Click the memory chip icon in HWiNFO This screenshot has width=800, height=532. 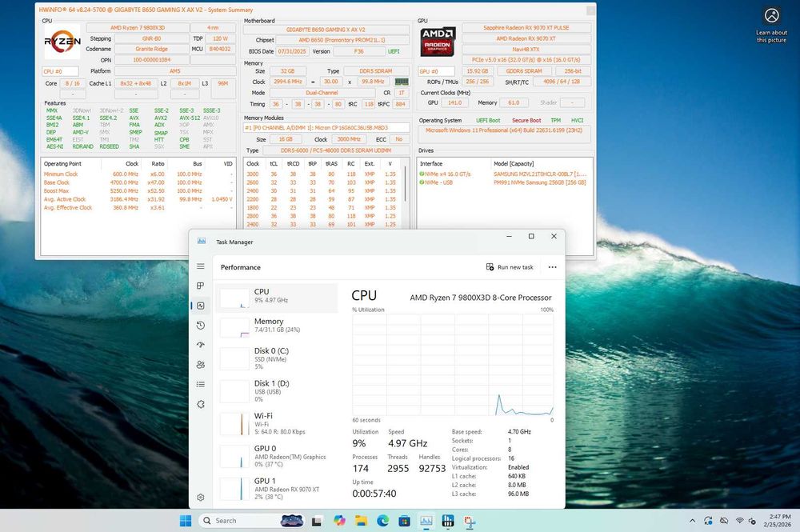(402, 82)
